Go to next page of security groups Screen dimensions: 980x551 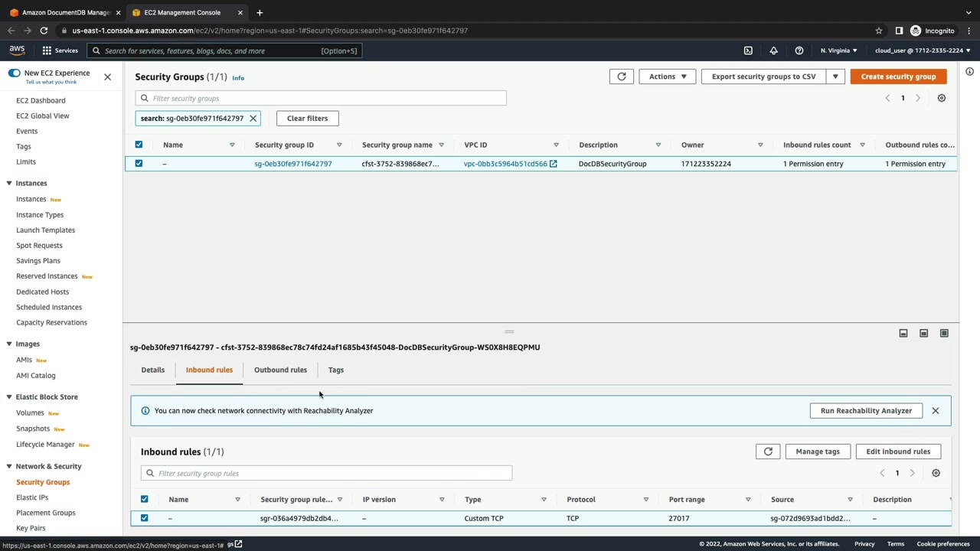pyautogui.click(x=918, y=98)
